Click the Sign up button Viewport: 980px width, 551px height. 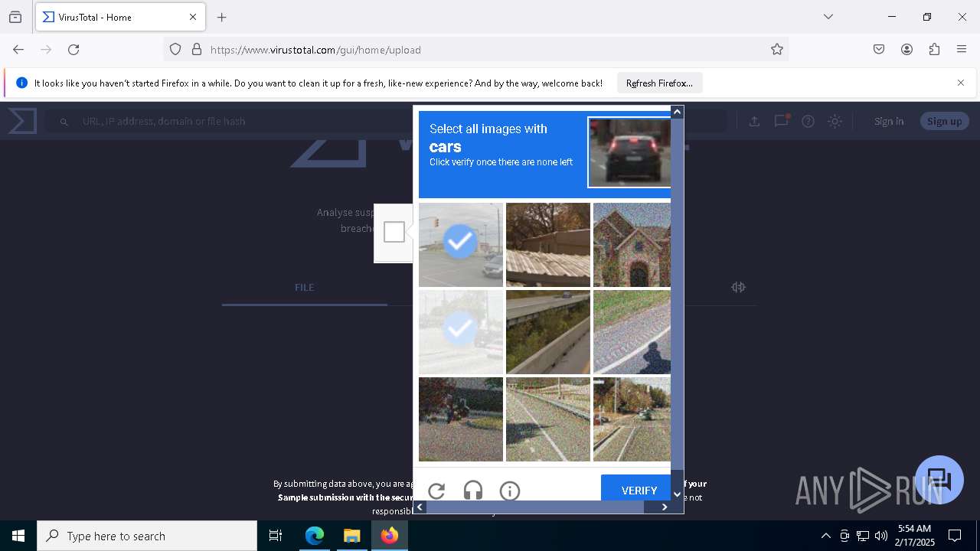944,121
